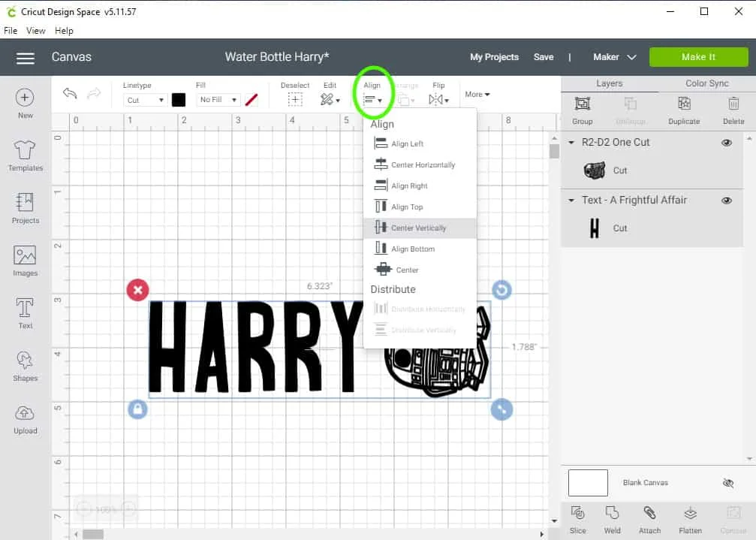Click the Delete trash icon
This screenshot has height=540, width=756.
click(x=733, y=104)
